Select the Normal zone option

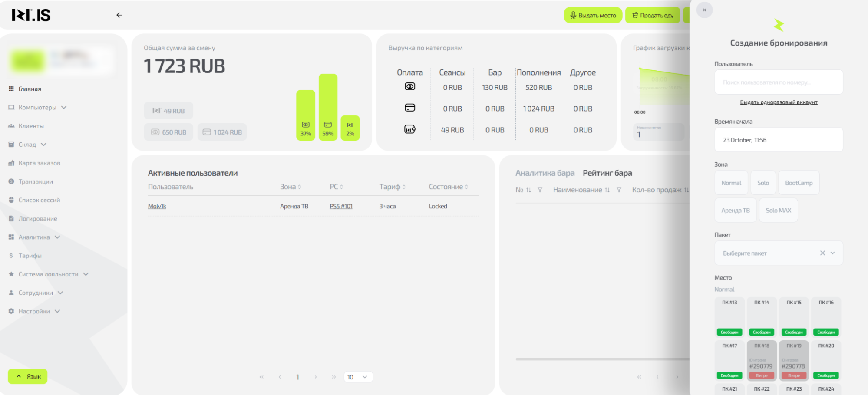point(731,183)
